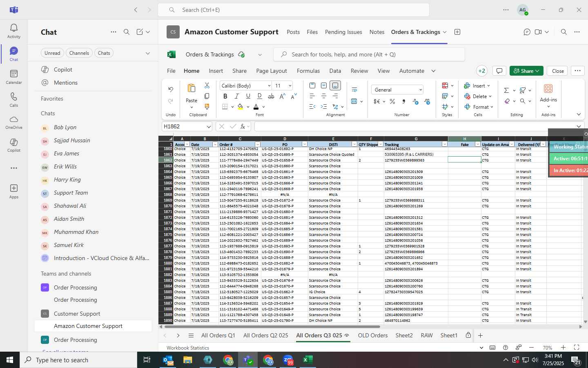
Task: Open the Page Layout ribbon tab
Action: [x=272, y=71]
